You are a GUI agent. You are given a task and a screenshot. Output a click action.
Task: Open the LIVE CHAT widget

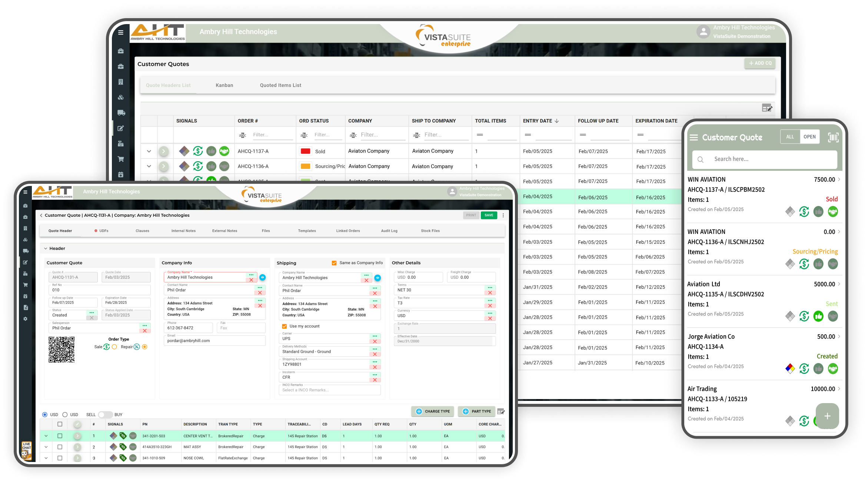point(26,450)
